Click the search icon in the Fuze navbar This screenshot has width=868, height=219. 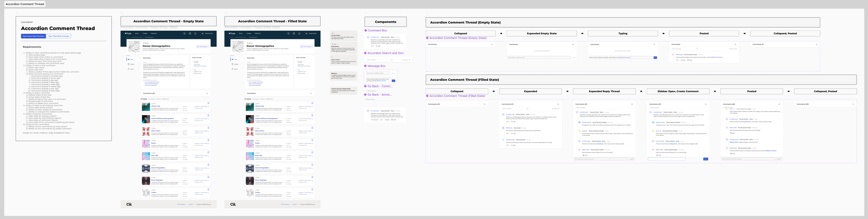(x=185, y=33)
